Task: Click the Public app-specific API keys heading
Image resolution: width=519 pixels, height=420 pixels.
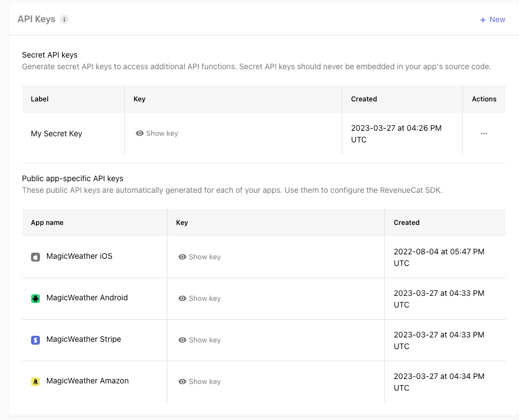Action: pos(73,178)
